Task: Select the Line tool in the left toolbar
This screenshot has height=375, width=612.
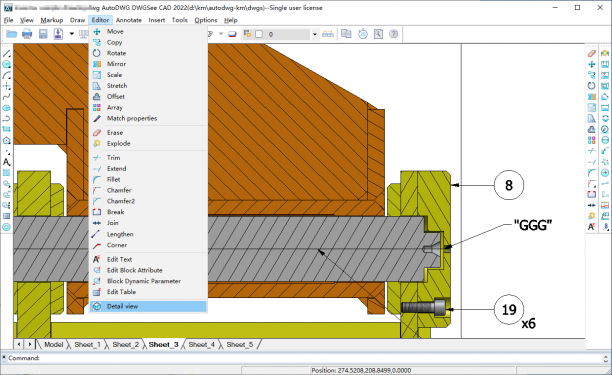Action: click(x=7, y=53)
